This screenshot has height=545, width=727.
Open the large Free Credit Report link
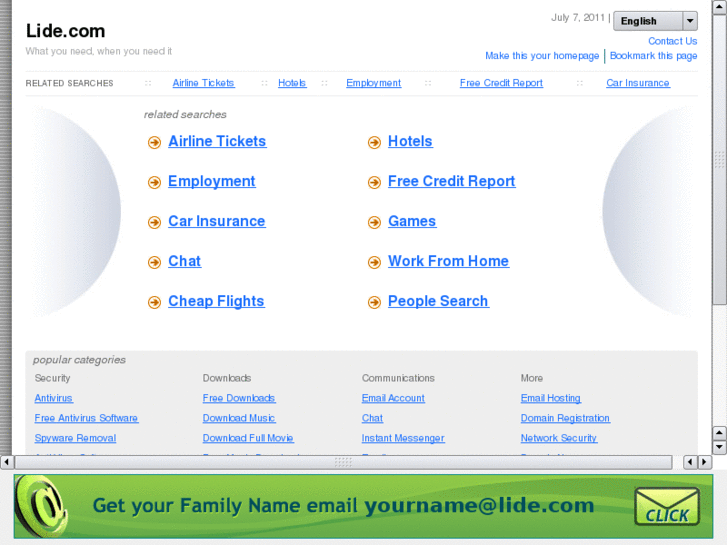click(x=452, y=181)
